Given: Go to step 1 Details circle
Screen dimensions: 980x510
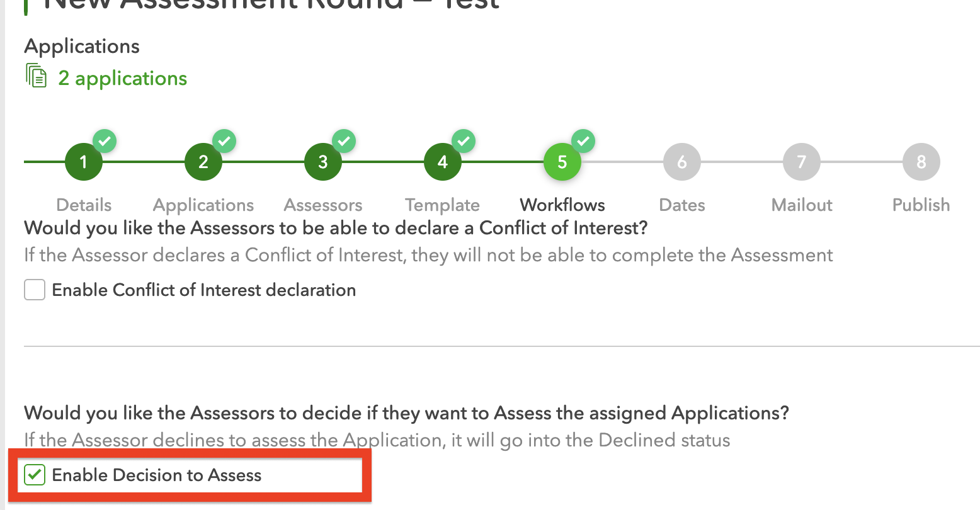Looking at the screenshot, I should (x=83, y=162).
